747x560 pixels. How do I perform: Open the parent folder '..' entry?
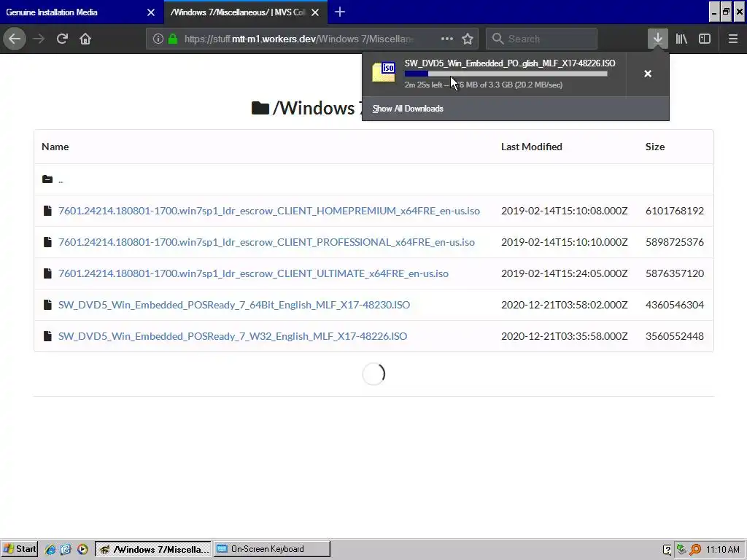click(61, 179)
